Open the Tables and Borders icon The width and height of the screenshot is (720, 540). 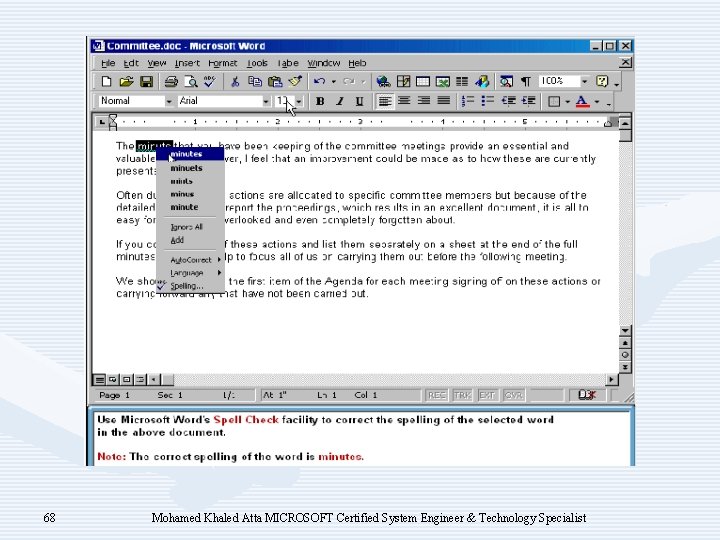coord(403,82)
